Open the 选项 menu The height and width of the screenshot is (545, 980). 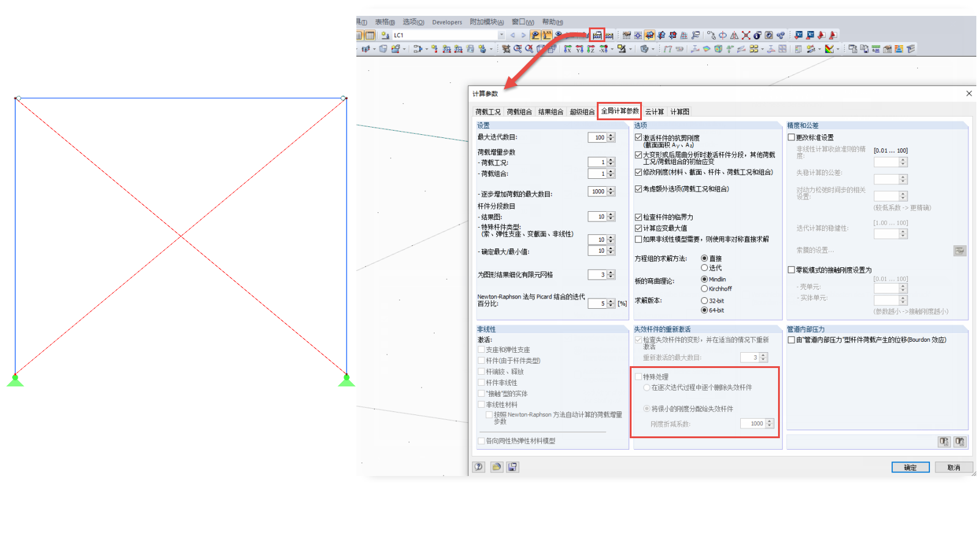coord(413,22)
